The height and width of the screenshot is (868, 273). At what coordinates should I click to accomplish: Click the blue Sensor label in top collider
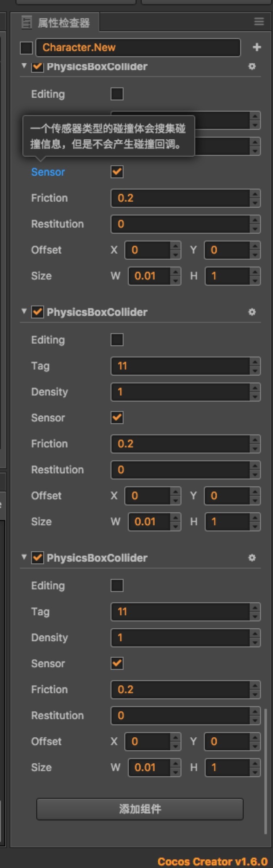tap(48, 172)
